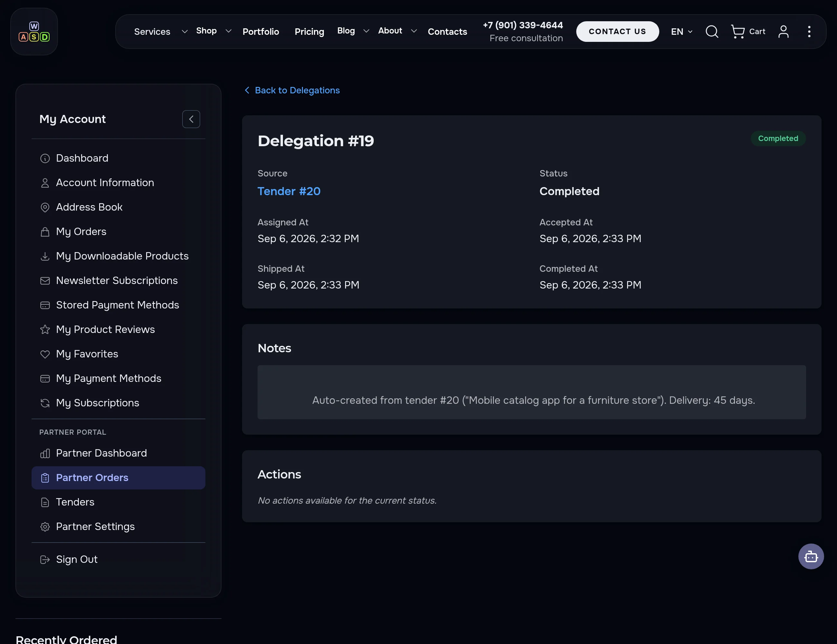Open the shopping cart icon
The image size is (837, 644).
click(738, 32)
